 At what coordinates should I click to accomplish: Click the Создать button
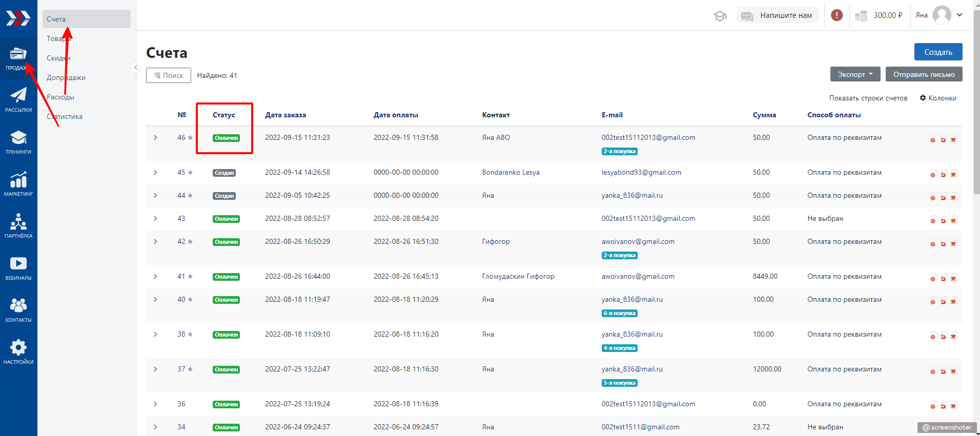(938, 52)
